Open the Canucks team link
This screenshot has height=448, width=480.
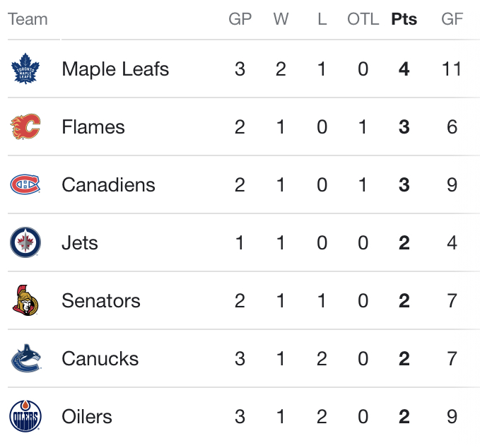click(x=100, y=358)
